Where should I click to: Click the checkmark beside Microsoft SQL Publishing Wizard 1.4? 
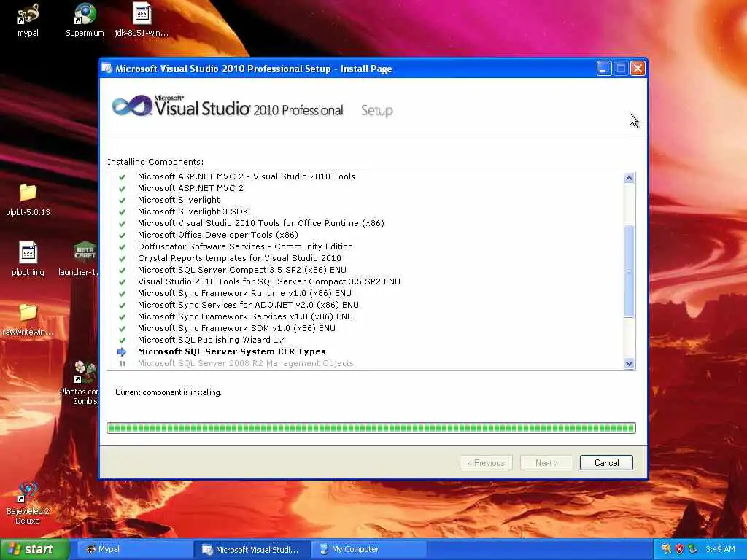coord(122,340)
